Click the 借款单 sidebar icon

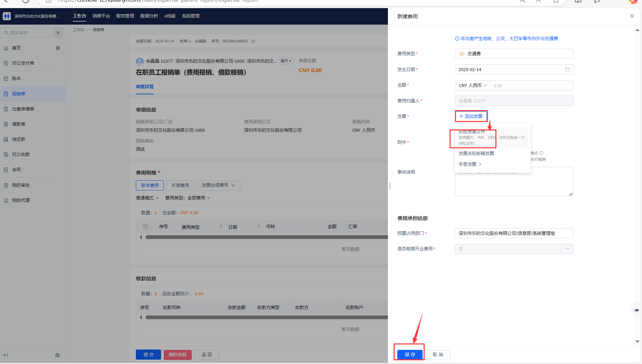pos(6,124)
